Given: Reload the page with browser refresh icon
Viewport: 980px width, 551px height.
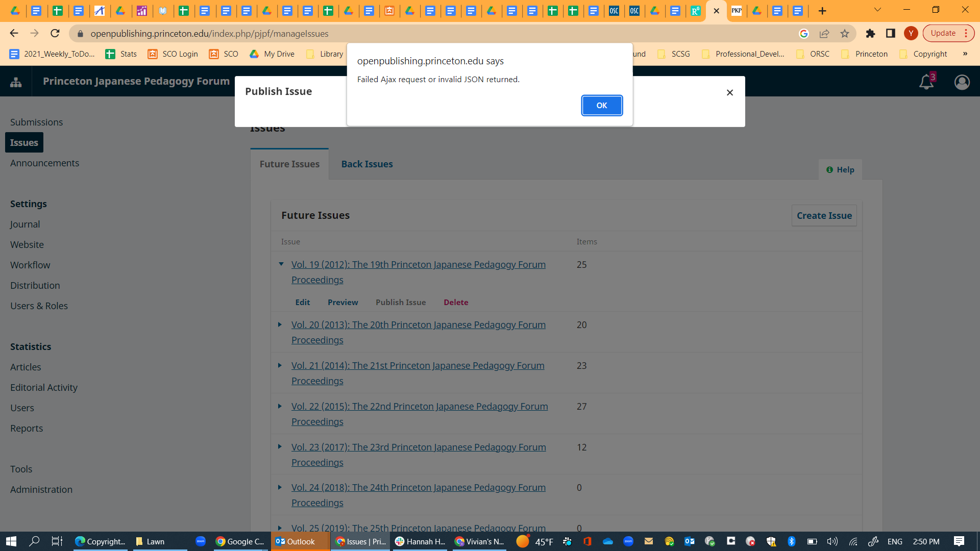Looking at the screenshot, I should point(55,33).
